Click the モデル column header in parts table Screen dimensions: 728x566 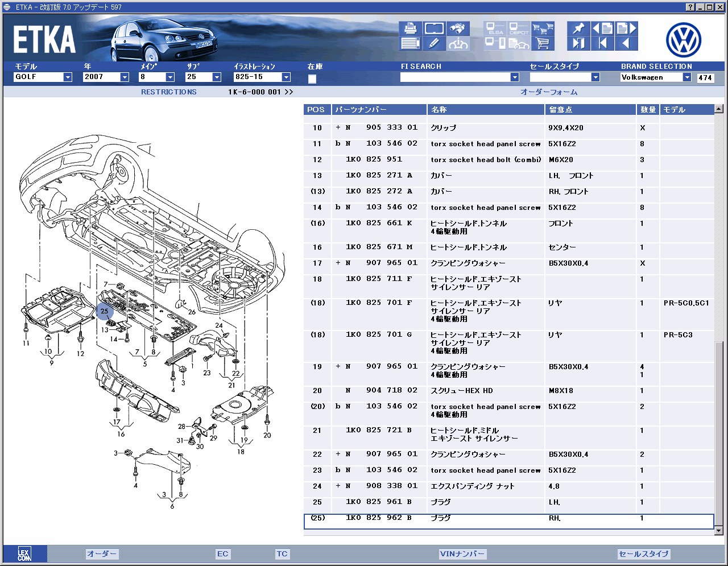pos(686,110)
